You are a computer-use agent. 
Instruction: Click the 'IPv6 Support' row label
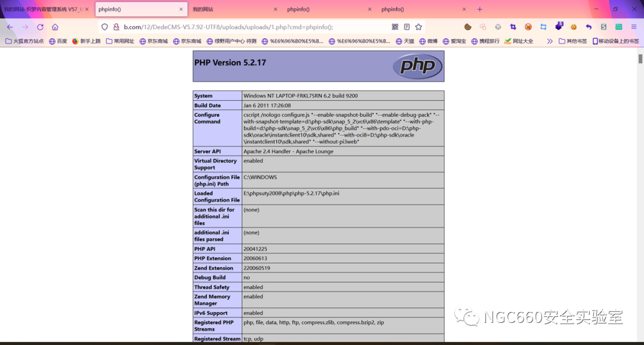[x=210, y=313]
